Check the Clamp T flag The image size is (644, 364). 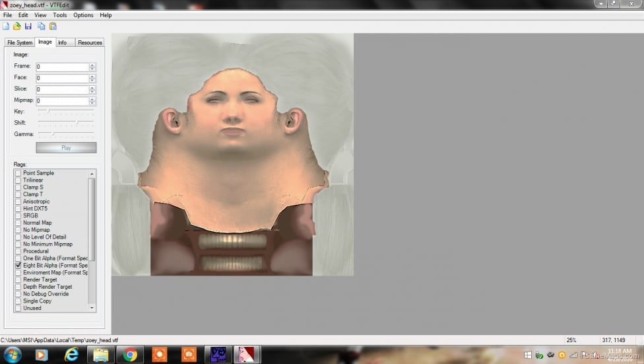(x=18, y=194)
